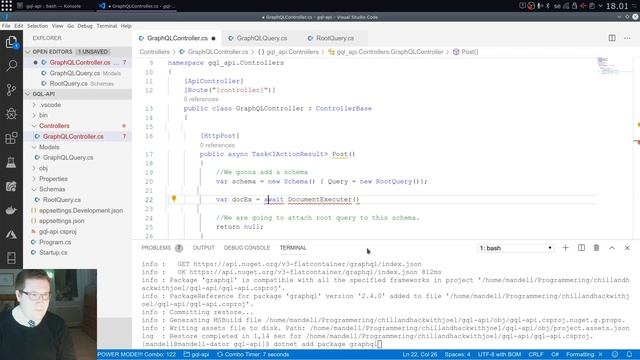The width and height of the screenshot is (640, 360).
Task: Open the Debug menu
Action: pos(85,26)
